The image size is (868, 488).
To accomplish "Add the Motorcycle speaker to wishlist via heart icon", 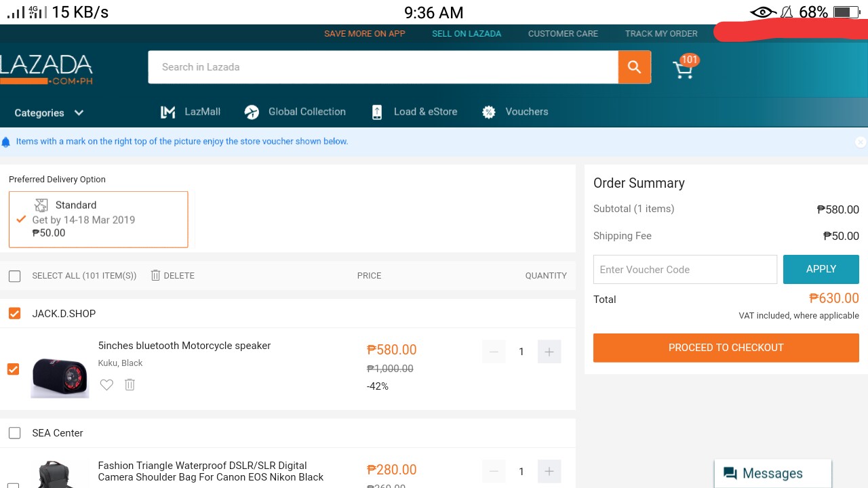I will [106, 385].
